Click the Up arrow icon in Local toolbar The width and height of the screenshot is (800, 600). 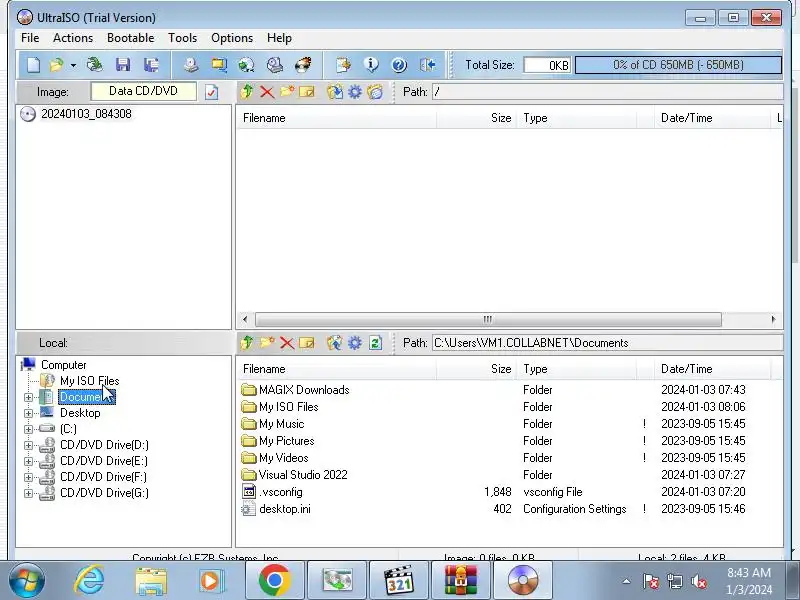pos(247,342)
